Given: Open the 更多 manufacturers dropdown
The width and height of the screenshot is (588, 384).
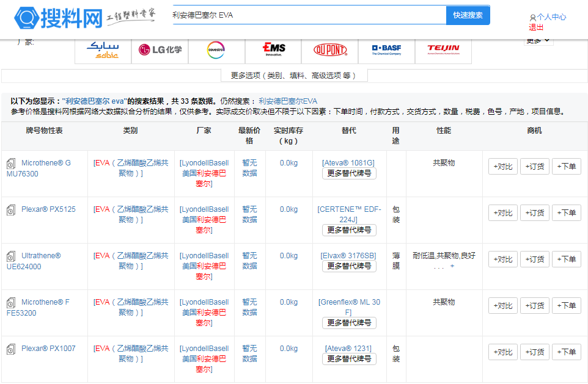Looking at the screenshot, I should [538, 41].
